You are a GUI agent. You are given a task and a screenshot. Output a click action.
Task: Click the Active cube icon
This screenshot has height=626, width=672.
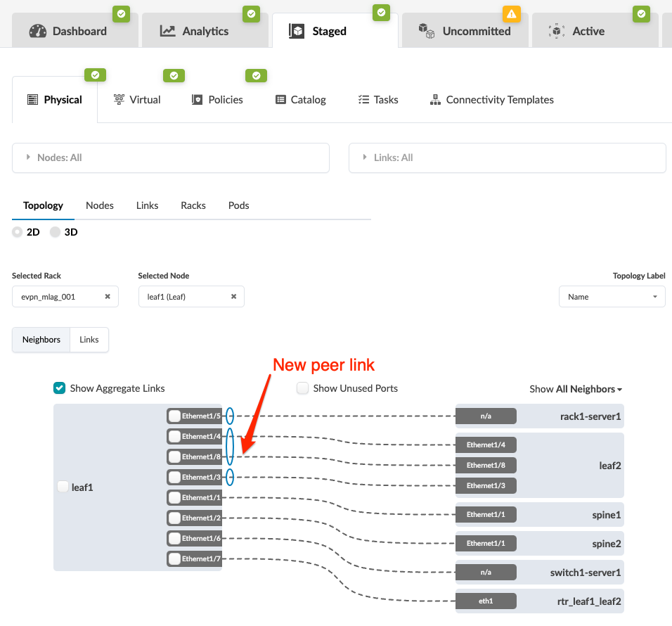556,31
